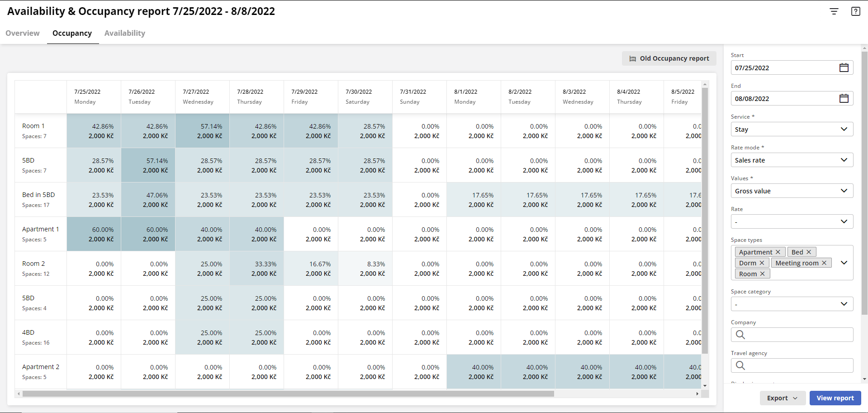Viewport: 868px width, 413px height.
Task: Click the help question mark icon
Action: tap(856, 11)
